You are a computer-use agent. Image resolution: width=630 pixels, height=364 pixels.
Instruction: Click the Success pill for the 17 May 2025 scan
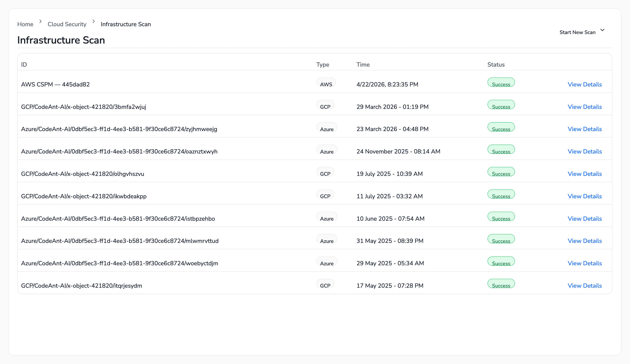coord(500,283)
